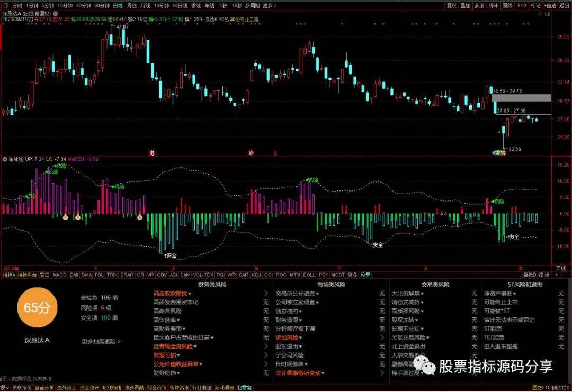Click +自选 add to watchlist
Screen dimensions: 572x392
click(550, 5)
